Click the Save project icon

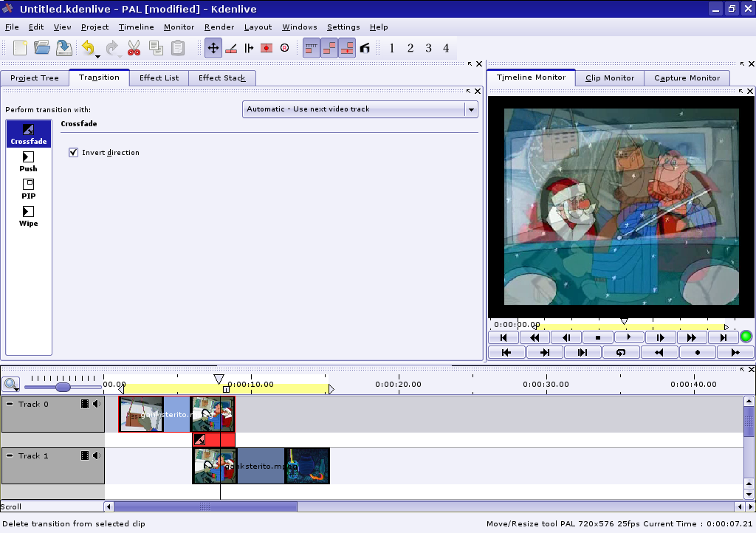click(64, 48)
